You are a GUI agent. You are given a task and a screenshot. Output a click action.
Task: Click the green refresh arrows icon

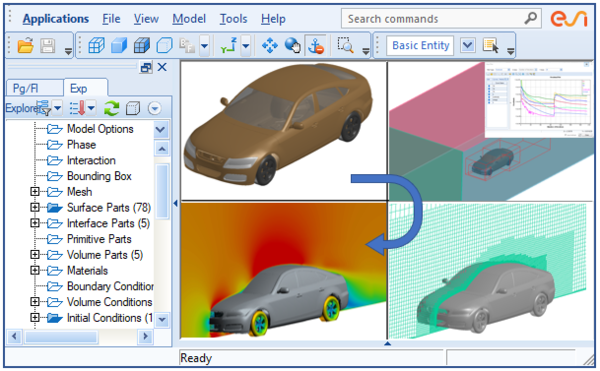(111, 109)
